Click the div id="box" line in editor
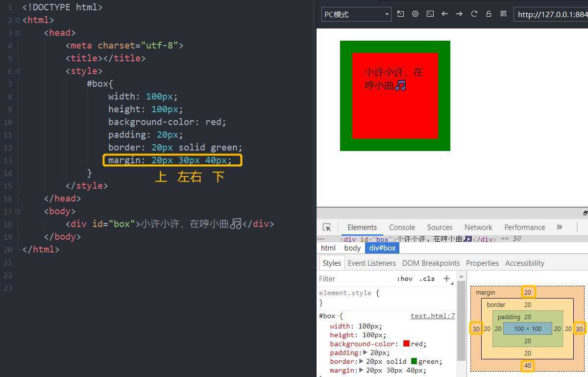Viewport: 588px width, 377px height. click(170, 224)
